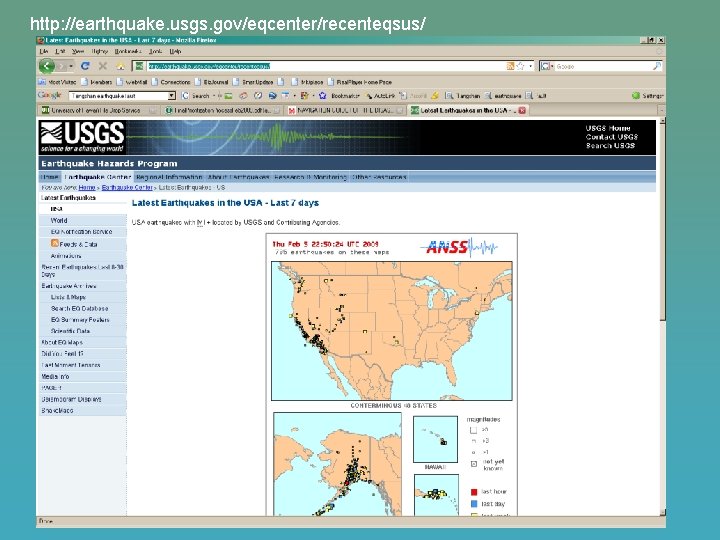This screenshot has width=720, height=540.
Task: Click the Earthquake Center breadcrumb link
Action: click(127, 187)
